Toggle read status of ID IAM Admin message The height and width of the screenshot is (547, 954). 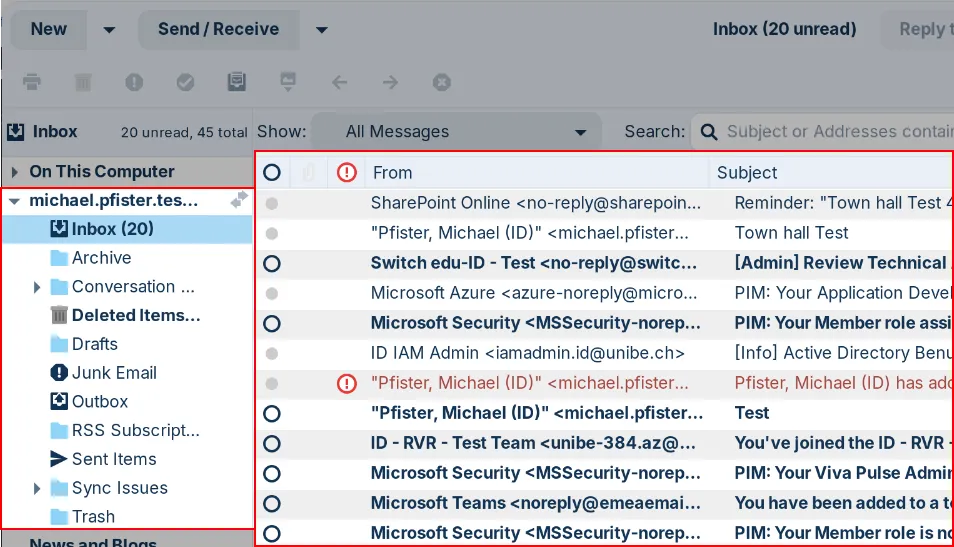(272, 354)
